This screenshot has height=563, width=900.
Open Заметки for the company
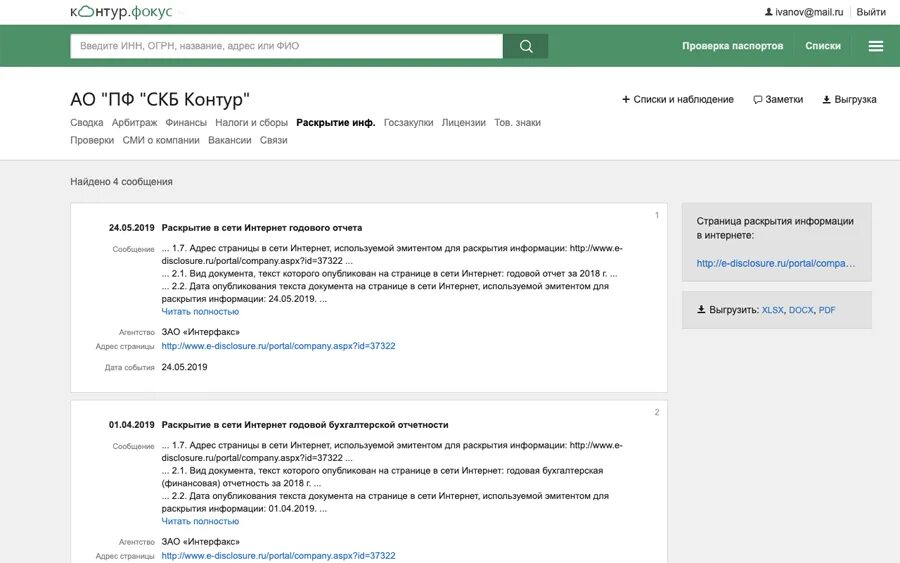[x=784, y=99]
